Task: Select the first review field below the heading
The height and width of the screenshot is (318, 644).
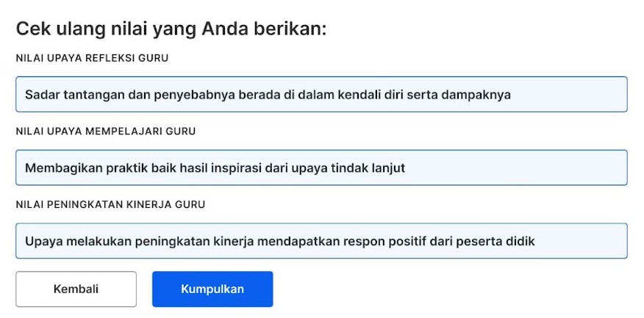Action: (321, 95)
